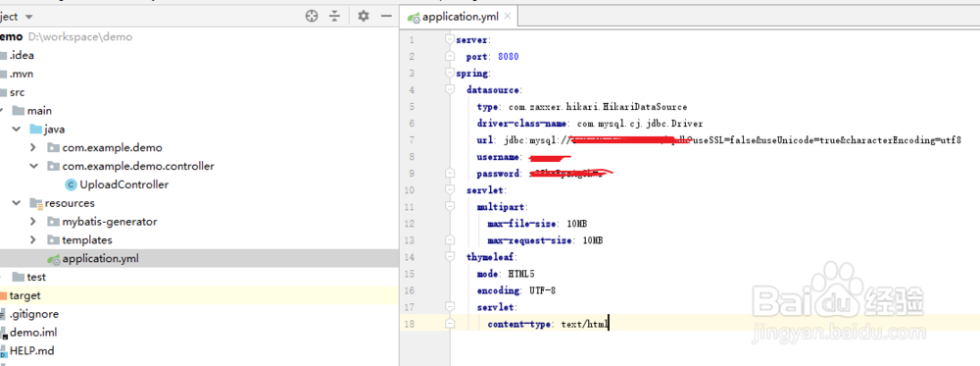Viewport: 980px width, 366px height.
Task: Click the resources folder icon
Action: point(35,203)
